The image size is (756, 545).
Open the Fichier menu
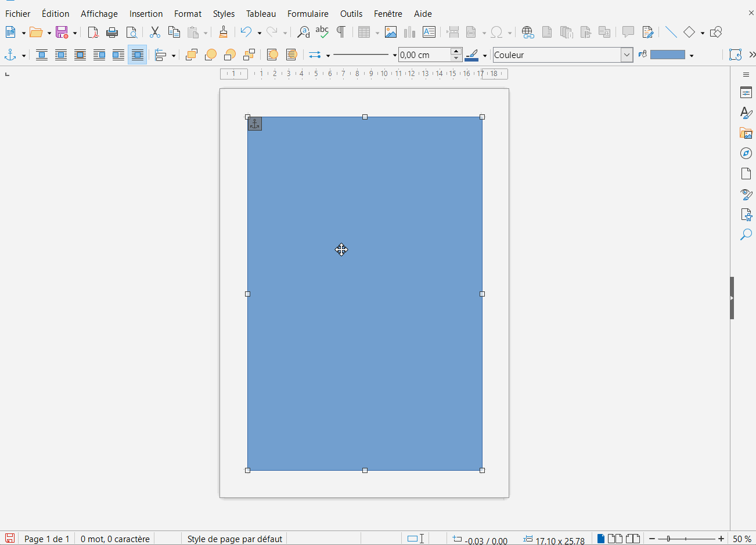[x=18, y=13]
